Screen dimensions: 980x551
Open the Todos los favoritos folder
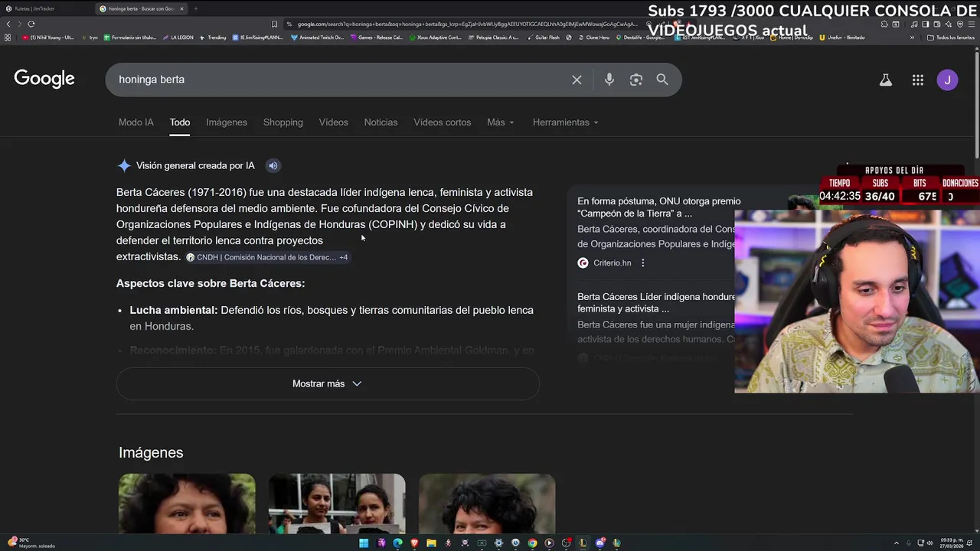951,37
